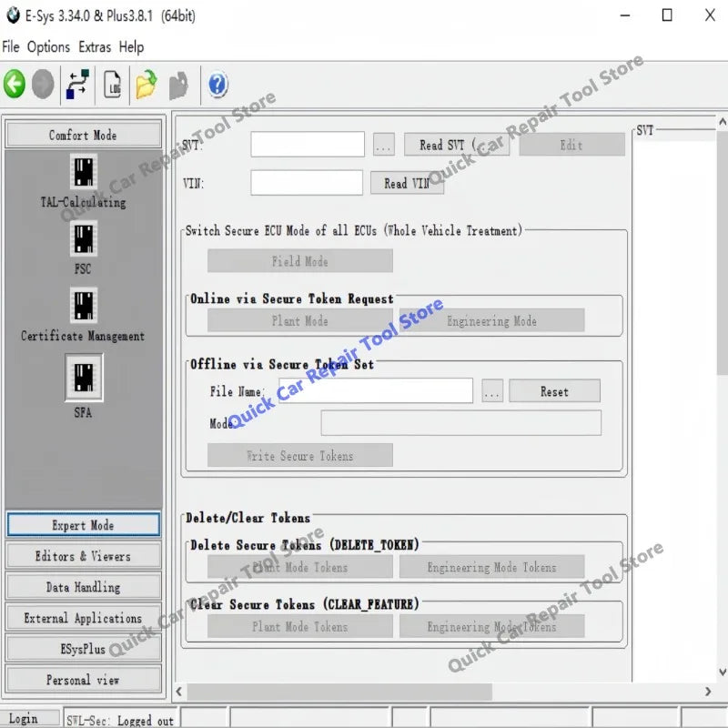Click the 'SWL-Sec: Logged out' status text

(120, 720)
